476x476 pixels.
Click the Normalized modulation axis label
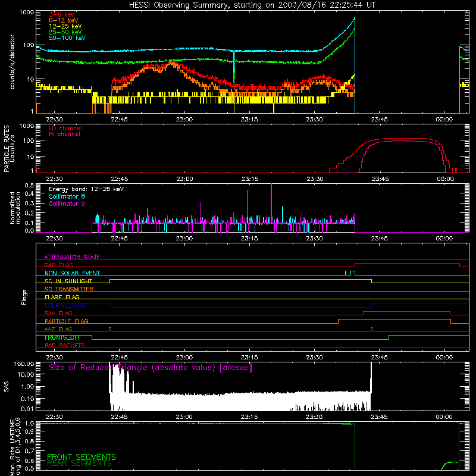coord(15,208)
